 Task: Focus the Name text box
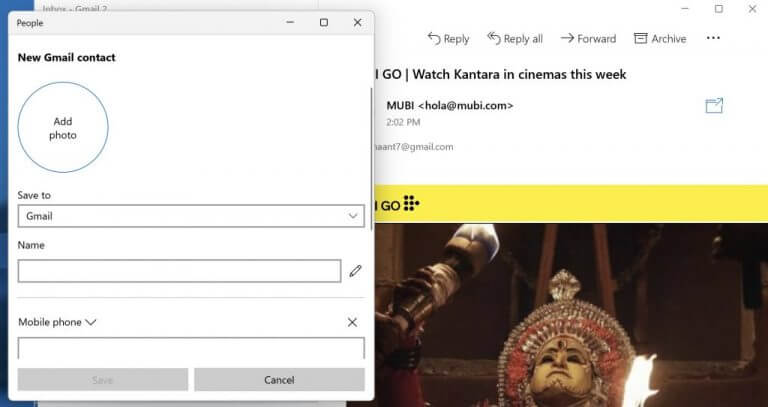click(179, 271)
